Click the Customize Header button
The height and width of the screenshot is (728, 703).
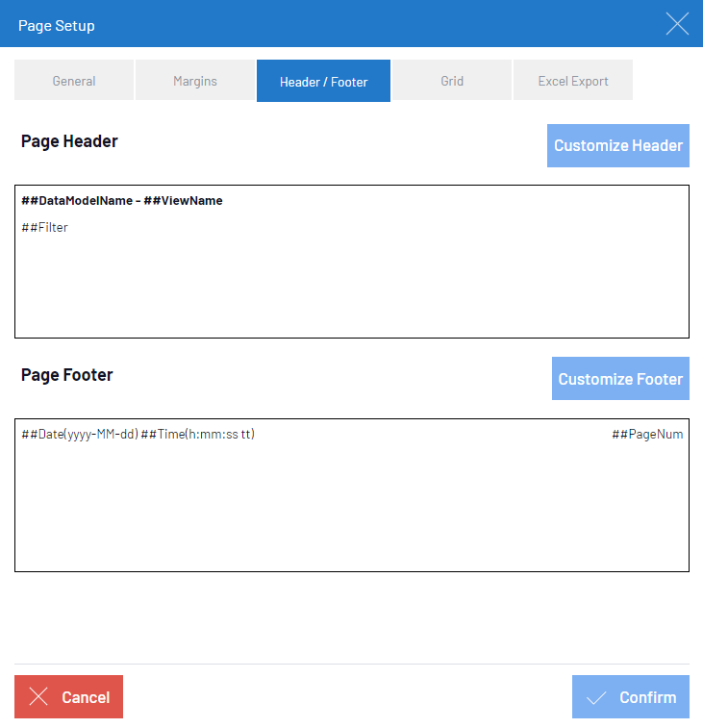[x=618, y=146]
